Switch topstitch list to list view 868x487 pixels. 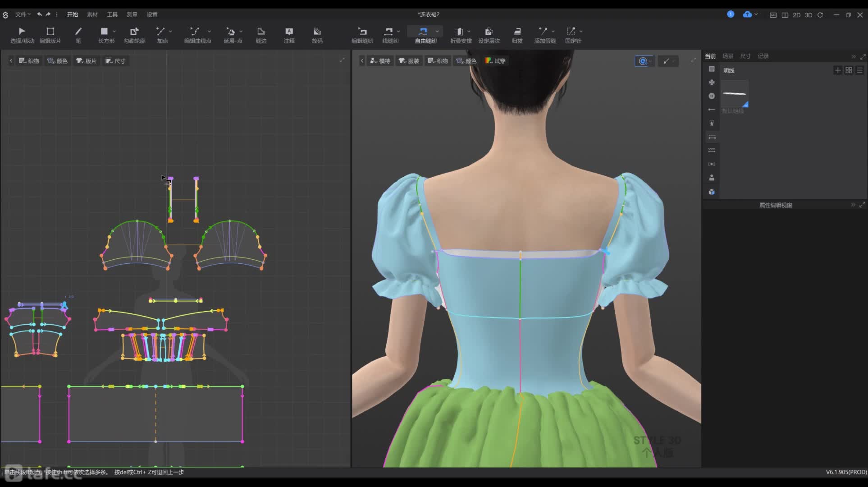859,70
